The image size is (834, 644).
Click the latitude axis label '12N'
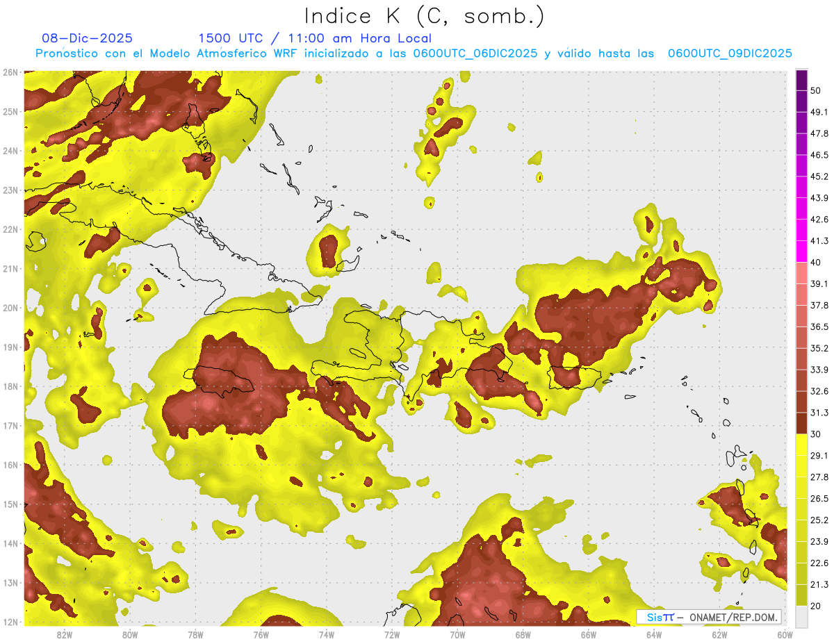tap(10, 622)
